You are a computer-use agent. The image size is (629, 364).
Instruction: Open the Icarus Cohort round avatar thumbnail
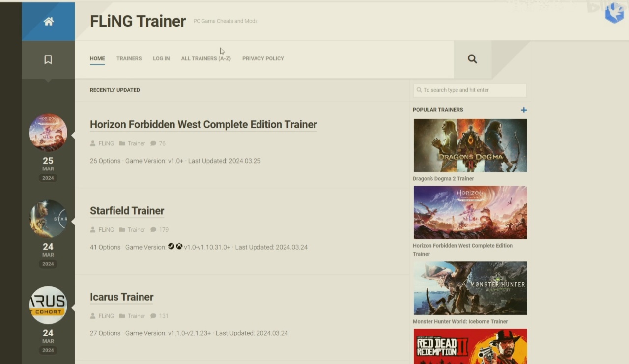tap(48, 305)
